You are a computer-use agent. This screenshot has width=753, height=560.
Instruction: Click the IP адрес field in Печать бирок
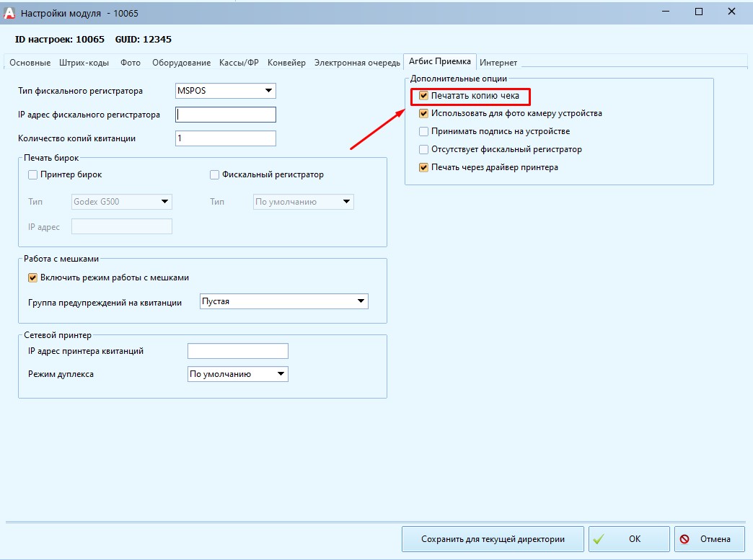(121, 226)
